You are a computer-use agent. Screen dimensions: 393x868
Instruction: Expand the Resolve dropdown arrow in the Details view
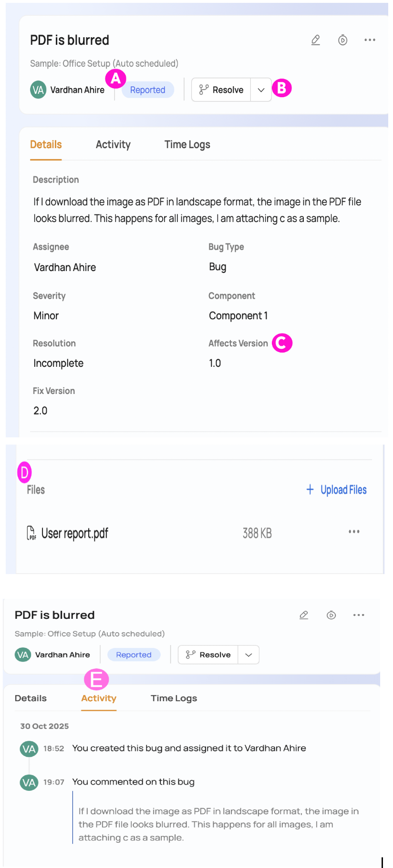coord(261,90)
